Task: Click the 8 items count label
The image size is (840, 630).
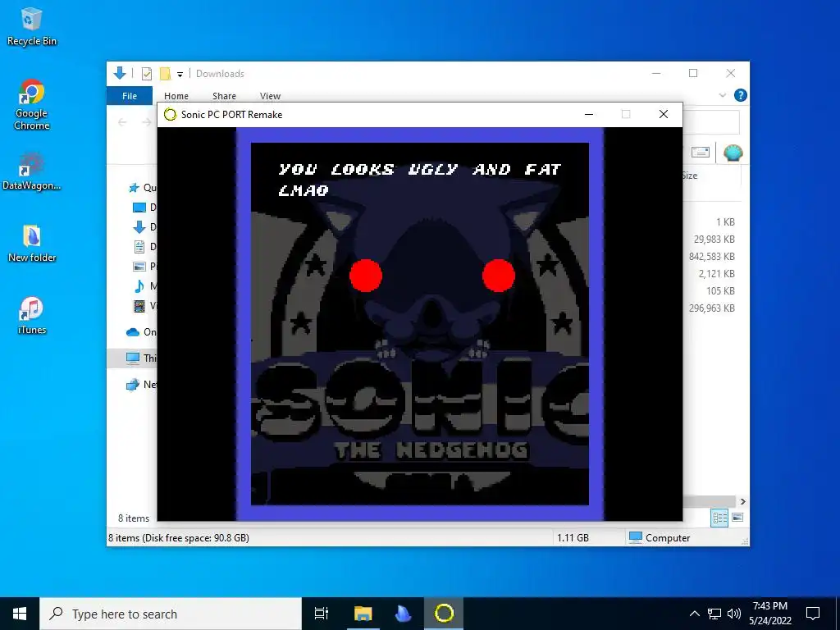Action: point(134,518)
